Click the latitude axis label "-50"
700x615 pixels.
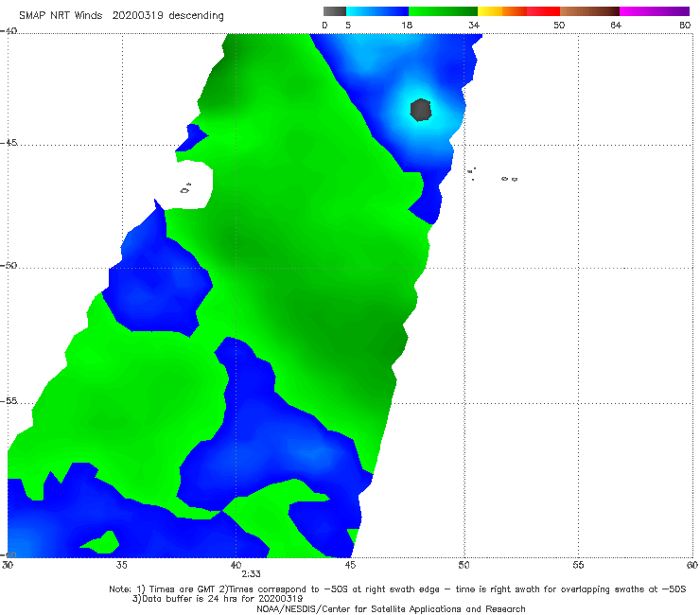[x=9, y=266]
